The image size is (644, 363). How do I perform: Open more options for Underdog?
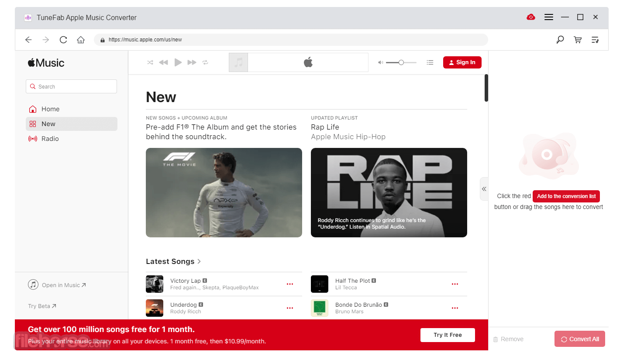(290, 308)
